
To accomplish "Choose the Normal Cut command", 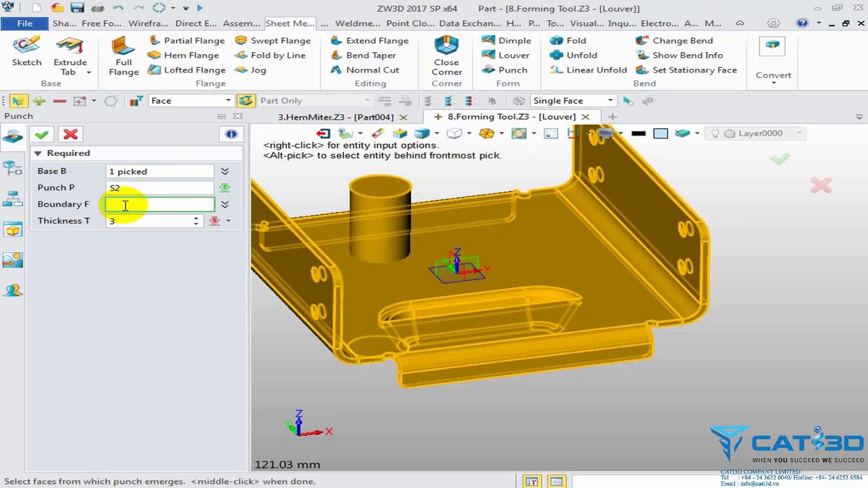I will (365, 70).
